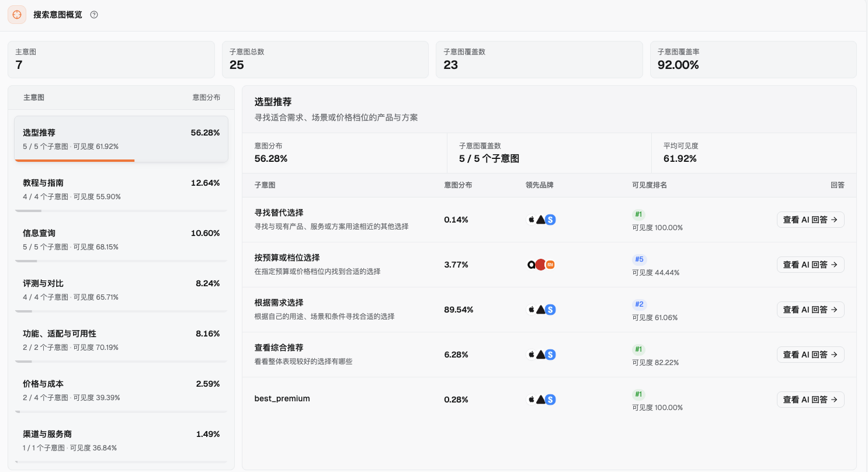This screenshot has width=868, height=472.
Task: Click the #5 rank badge for 按预算或档位选择
Action: (x=640, y=259)
